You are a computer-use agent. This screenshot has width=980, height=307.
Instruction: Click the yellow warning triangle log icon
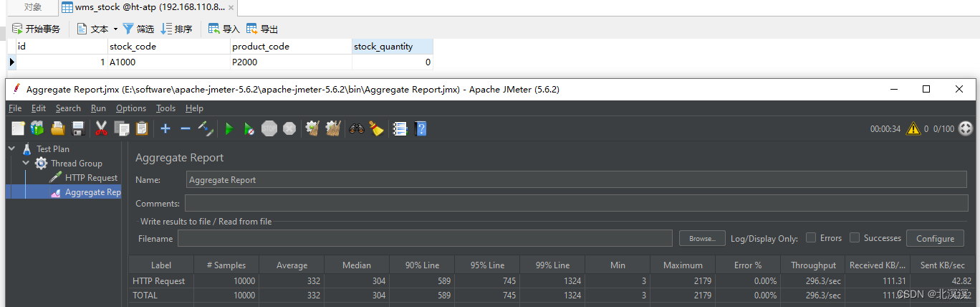click(x=913, y=129)
